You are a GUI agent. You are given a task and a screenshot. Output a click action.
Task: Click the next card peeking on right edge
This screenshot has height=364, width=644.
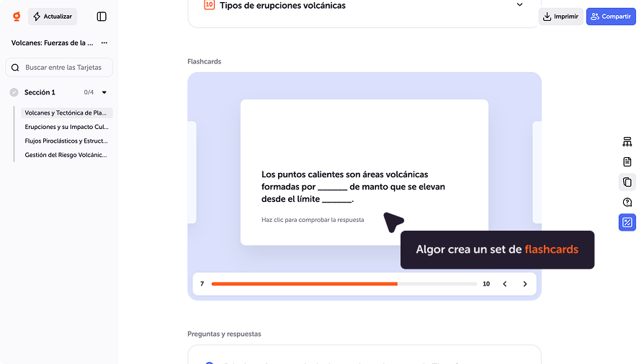point(537,172)
